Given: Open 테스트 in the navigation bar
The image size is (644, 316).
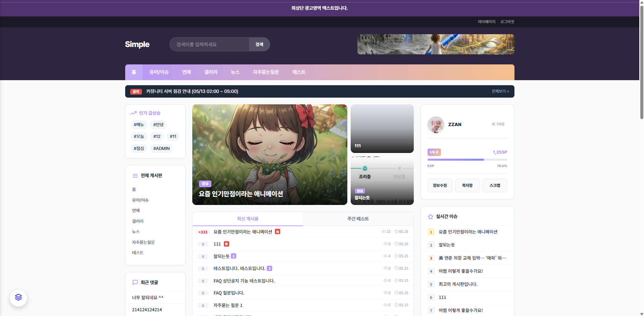Looking at the screenshot, I should click(x=299, y=72).
